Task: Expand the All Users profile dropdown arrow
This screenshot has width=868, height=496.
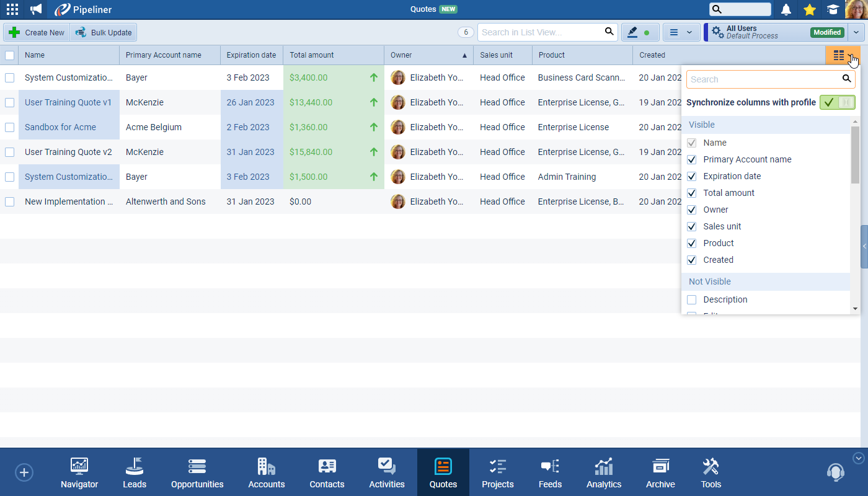Action: click(856, 32)
